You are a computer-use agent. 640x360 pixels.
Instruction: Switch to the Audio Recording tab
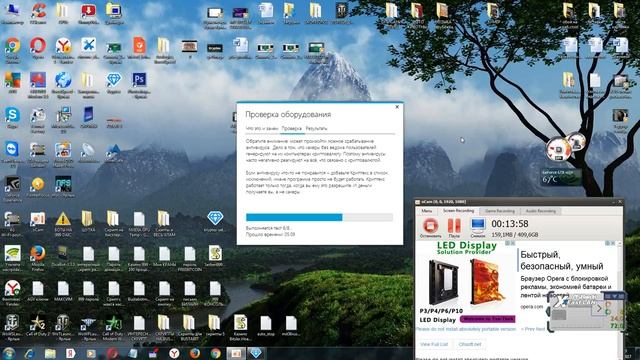click(x=540, y=211)
